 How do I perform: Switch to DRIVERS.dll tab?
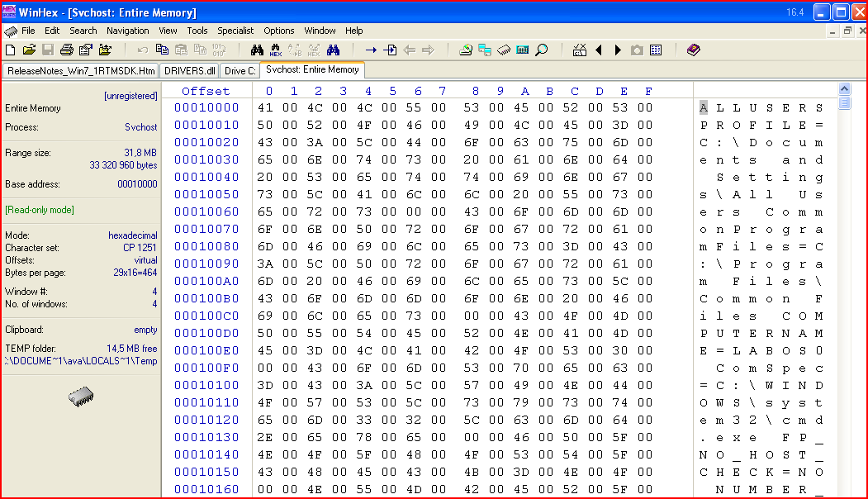(x=189, y=71)
